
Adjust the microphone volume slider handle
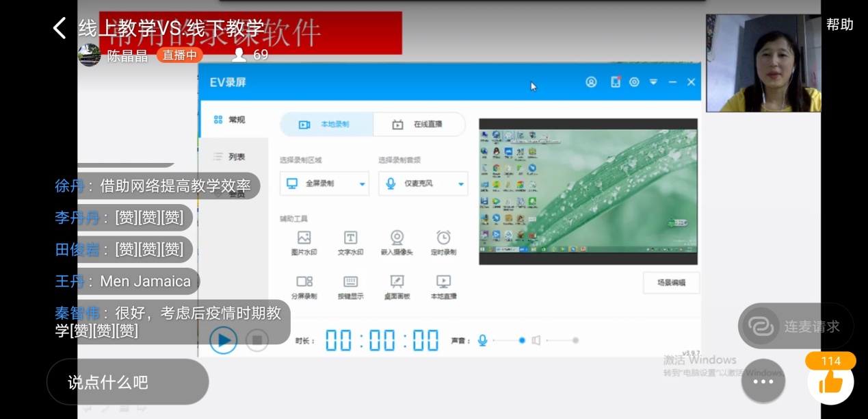pyautogui.click(x=522, y=340)
